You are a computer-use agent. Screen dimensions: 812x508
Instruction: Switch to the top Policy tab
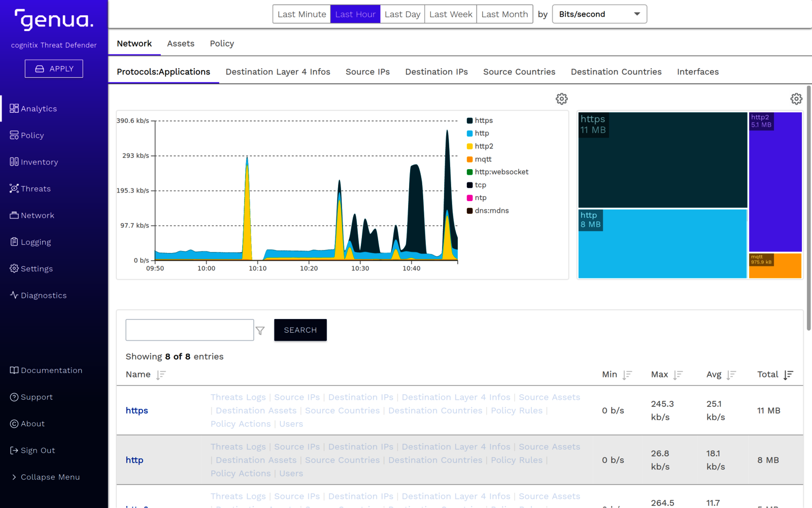(x=222, y=44)
